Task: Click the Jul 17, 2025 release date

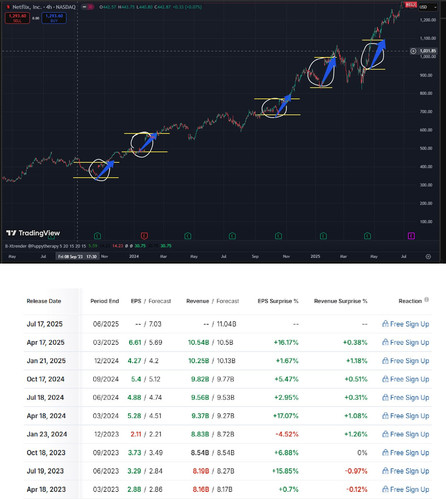Action: tap(45, 324)
